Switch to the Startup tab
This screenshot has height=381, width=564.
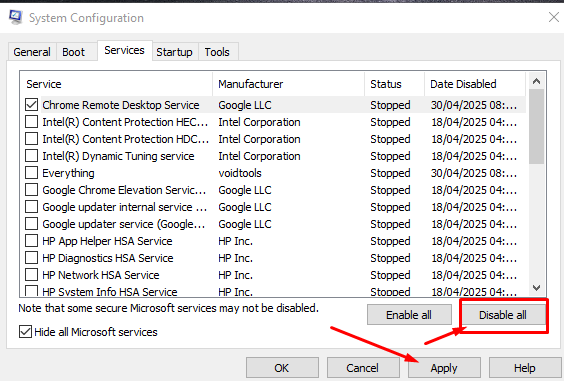point(174,52)
